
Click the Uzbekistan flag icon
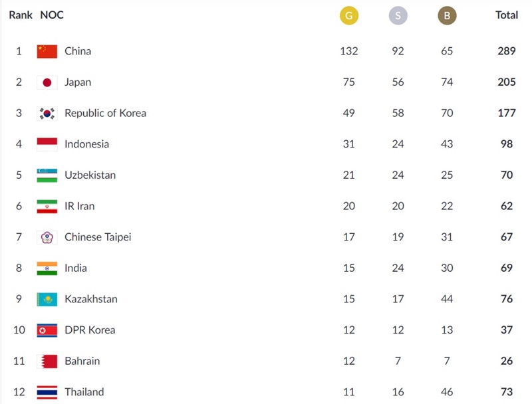[47, 175]
